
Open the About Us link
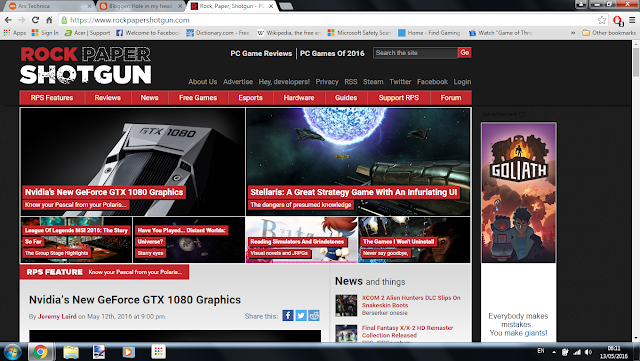click(202, 82)
